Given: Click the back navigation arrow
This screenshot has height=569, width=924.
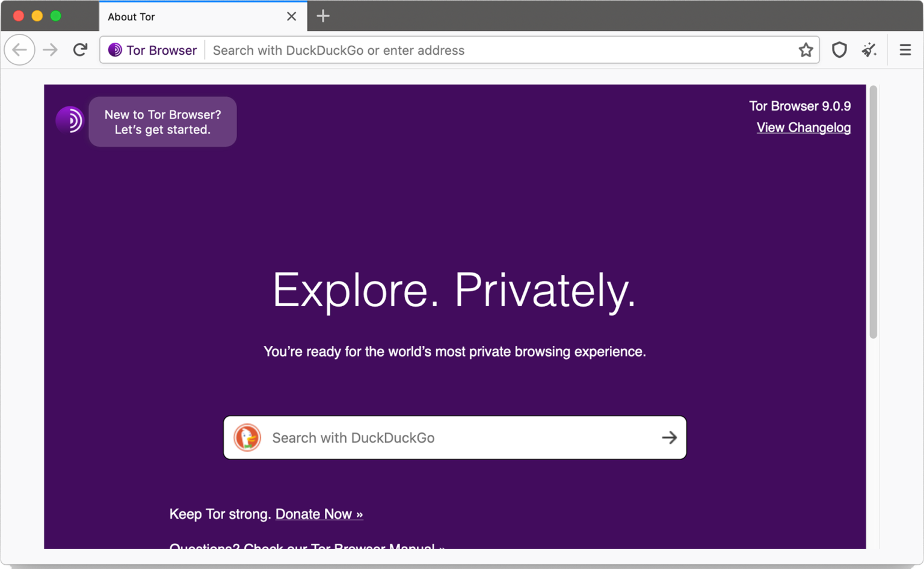Looking at the screenshot, I should [19, 50].
